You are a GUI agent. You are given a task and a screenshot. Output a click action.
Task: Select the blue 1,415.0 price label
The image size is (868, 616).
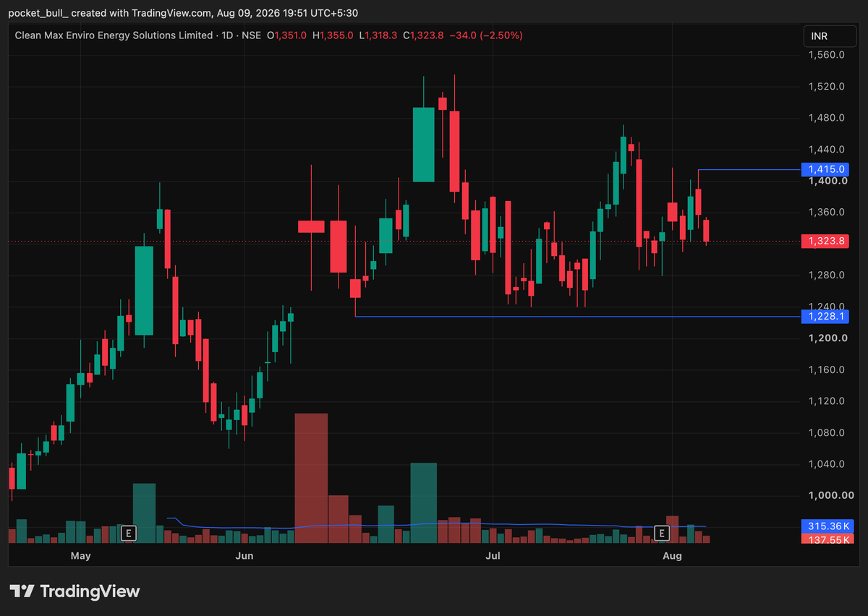click(825, 169)
